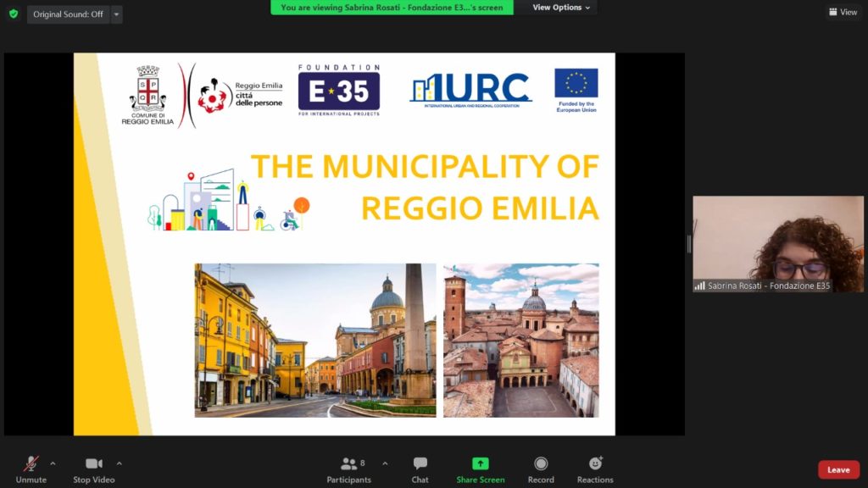Open the View Options menu
Image resolution: width=868 pixels, height=488 pixels.
coord(561,8)
